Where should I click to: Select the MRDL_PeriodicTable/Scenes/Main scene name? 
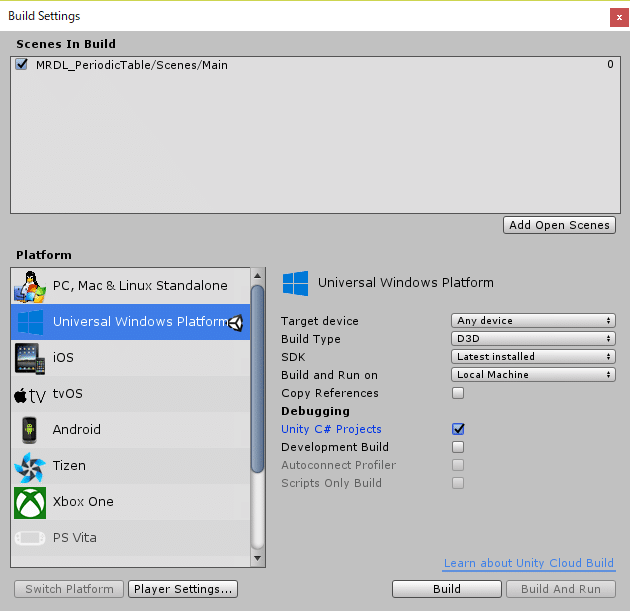132,65
